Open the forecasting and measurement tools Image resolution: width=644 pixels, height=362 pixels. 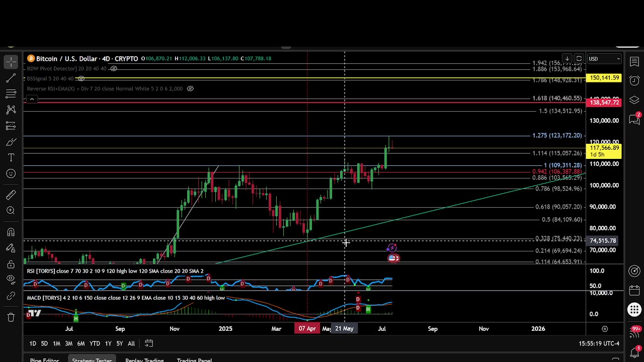tap(11, 126)
